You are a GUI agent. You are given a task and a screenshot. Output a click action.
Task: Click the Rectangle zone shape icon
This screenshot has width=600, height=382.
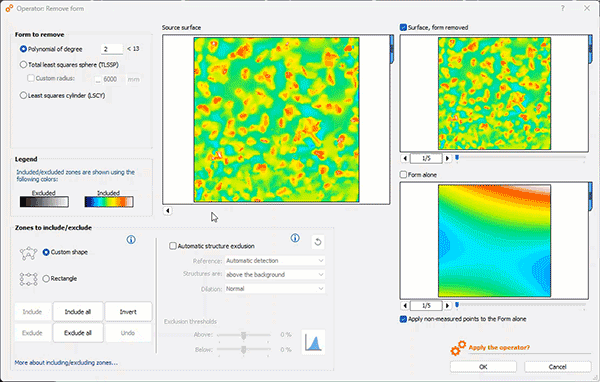click(28, 279)
